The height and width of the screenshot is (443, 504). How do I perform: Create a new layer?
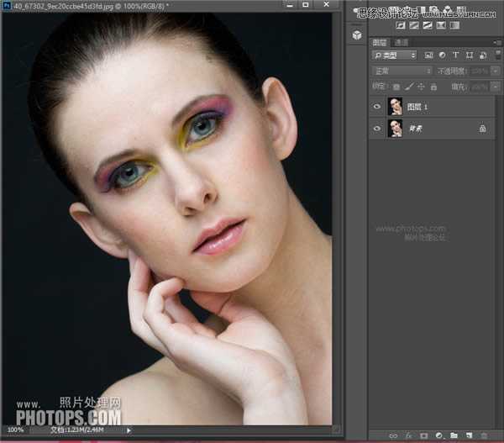(x=468, y=435)
